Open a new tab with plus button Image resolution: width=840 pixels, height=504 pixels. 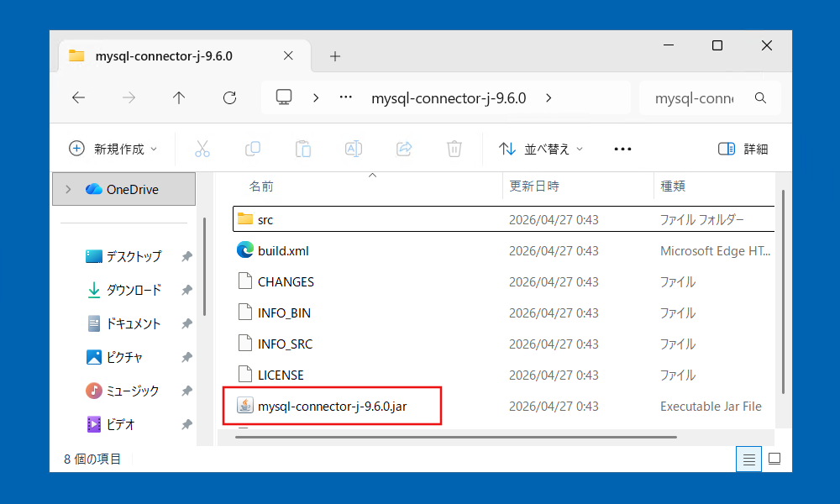[335, 56]
